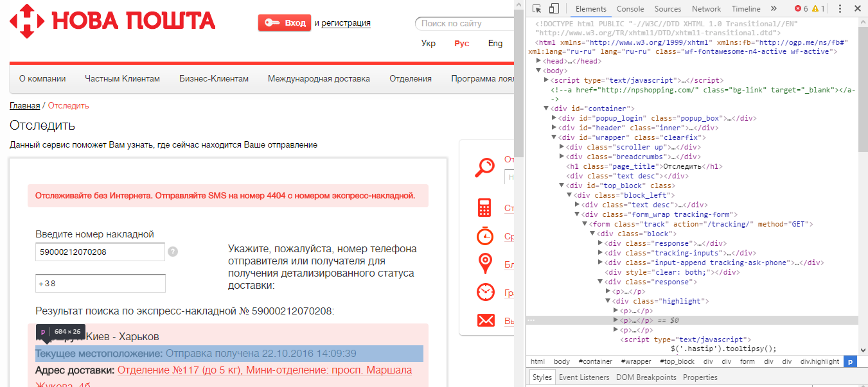
Task: Expand the head element node
Action: pyautogui.click(x=538, y=62)
